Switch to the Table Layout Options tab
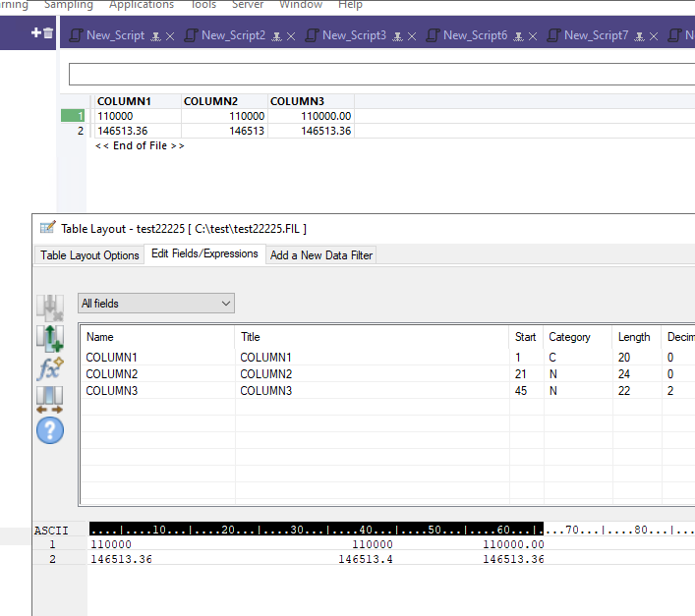This screenshot has width=695, height=616. (x=89, y=255)
